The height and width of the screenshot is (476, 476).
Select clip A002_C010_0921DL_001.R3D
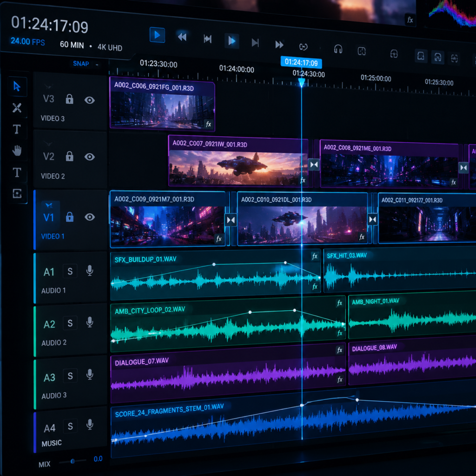(302, 219)
